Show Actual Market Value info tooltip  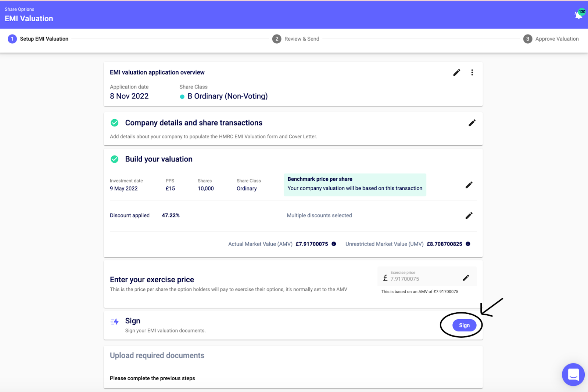(334, 244)
